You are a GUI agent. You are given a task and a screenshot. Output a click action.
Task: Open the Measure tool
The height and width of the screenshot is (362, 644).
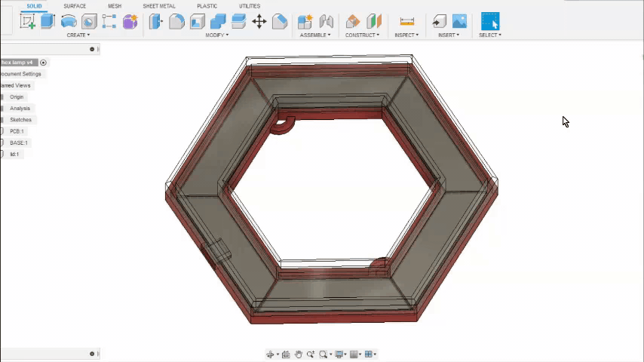[x=406, y=21]
